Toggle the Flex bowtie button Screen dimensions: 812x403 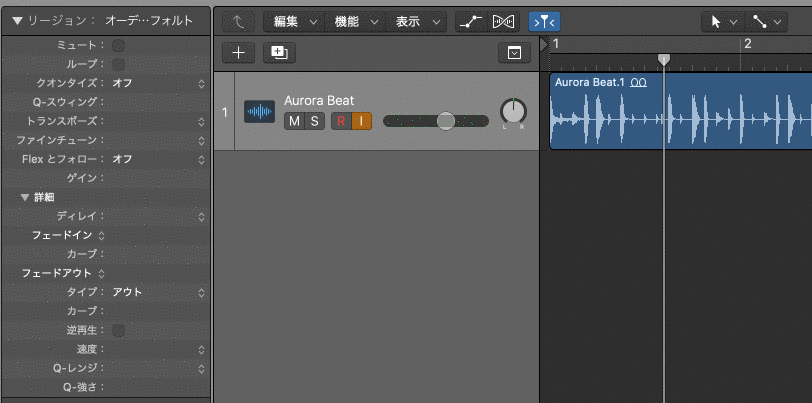click(x=503, y=22)
